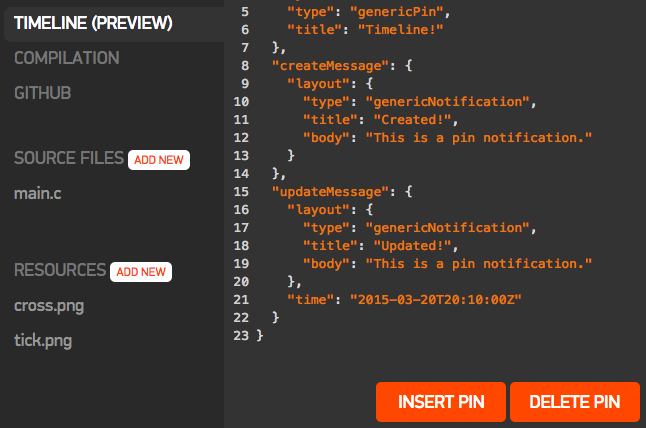Add a new source file

click(x=158, y=160)
